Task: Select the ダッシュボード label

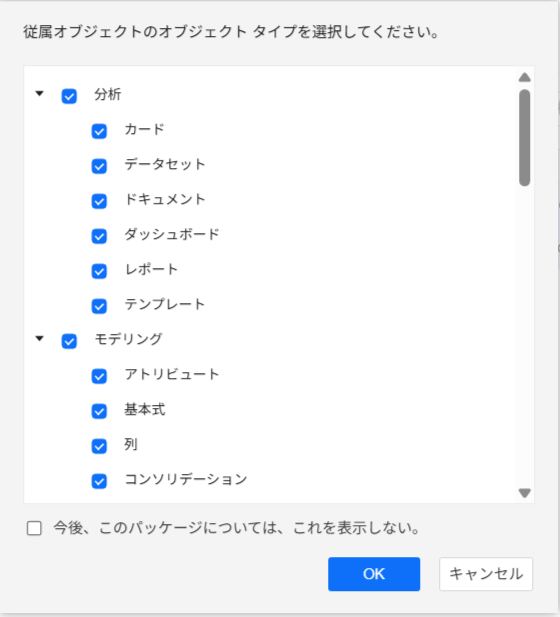Action: tap(172, 234)
